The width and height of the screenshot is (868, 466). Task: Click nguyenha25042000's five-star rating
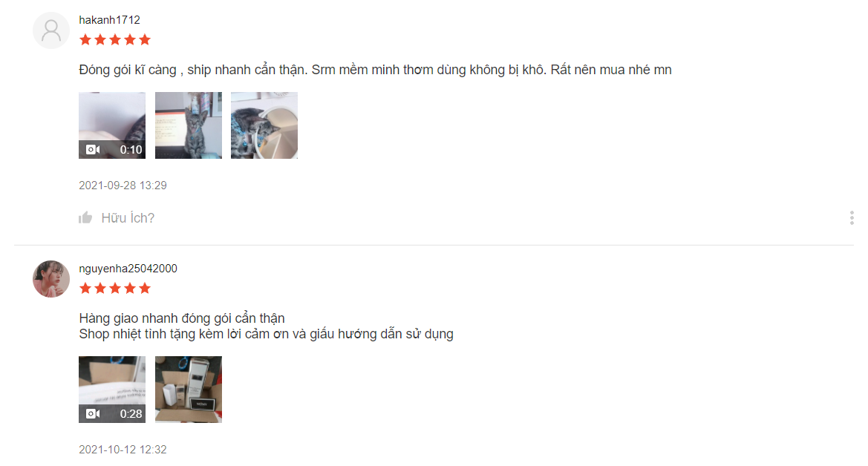pos(115,289)
